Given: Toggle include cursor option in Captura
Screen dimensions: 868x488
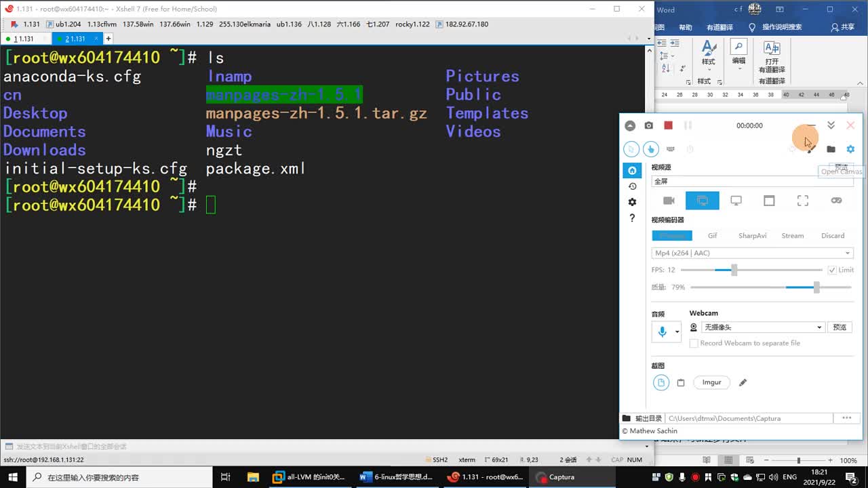Looking at the screenshot, I should (x=631, y=149).
